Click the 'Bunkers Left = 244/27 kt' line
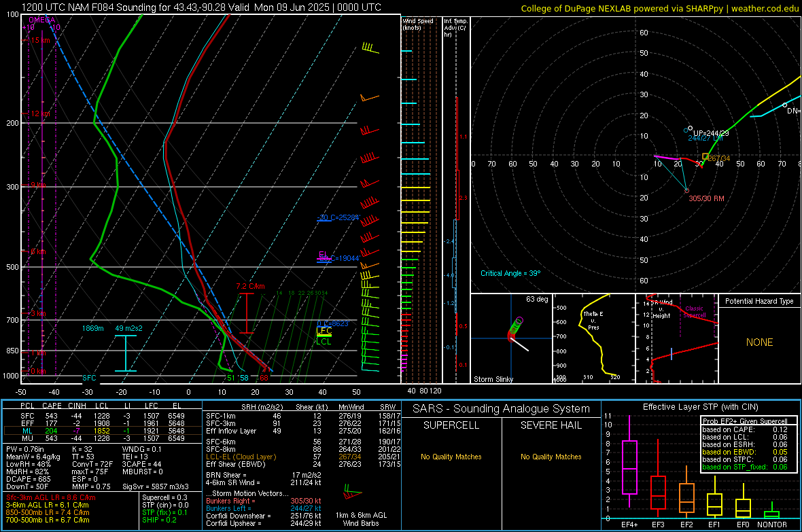The width and height of the screenshot is (802, 532). coord(264,508)
